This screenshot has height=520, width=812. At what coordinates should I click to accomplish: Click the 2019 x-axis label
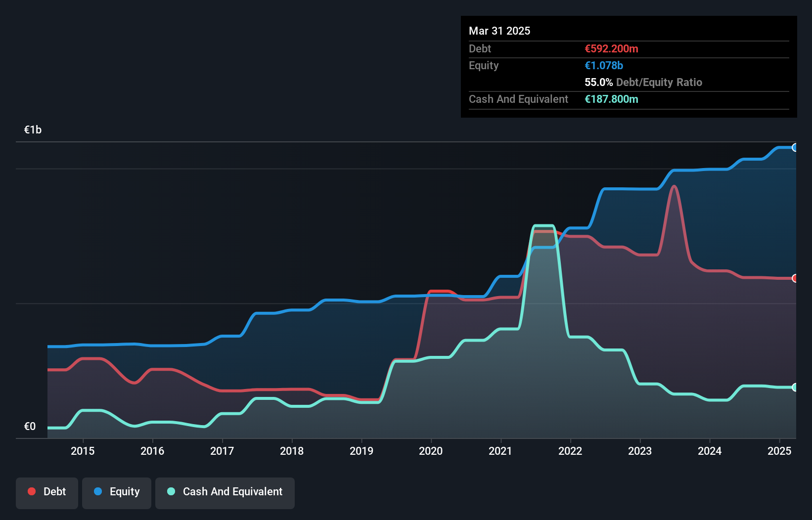(361, 451)
